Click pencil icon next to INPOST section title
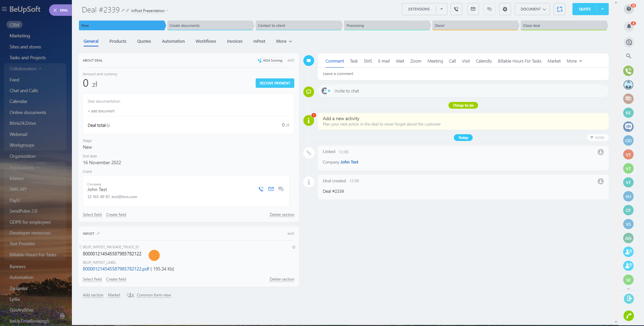This screenshot has height=326, width=644. click(x=98, y=233)
